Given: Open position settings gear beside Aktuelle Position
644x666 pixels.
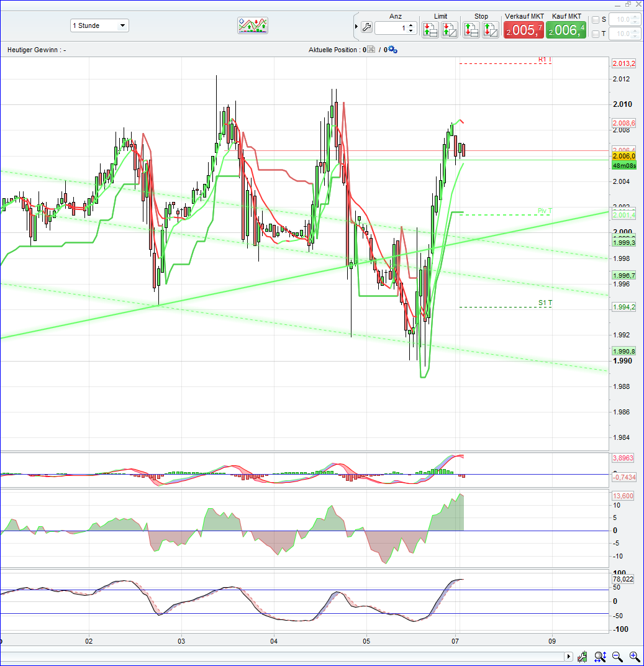Looking at the screenshot, I should [x=391, y=50].
